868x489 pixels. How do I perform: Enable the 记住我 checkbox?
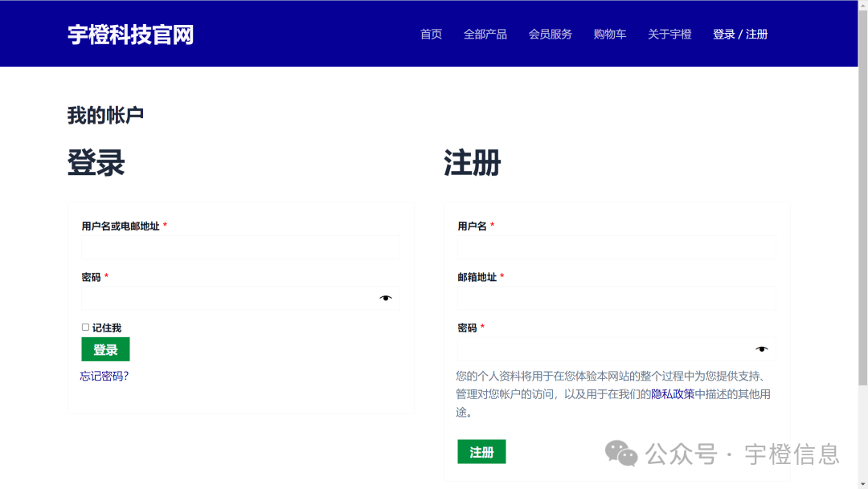[x=85, y=326]
